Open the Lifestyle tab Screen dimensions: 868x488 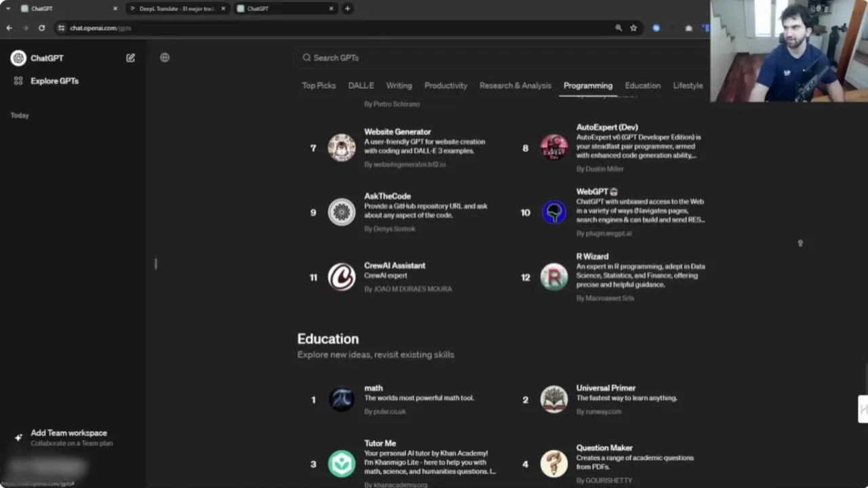pos(688,85)
